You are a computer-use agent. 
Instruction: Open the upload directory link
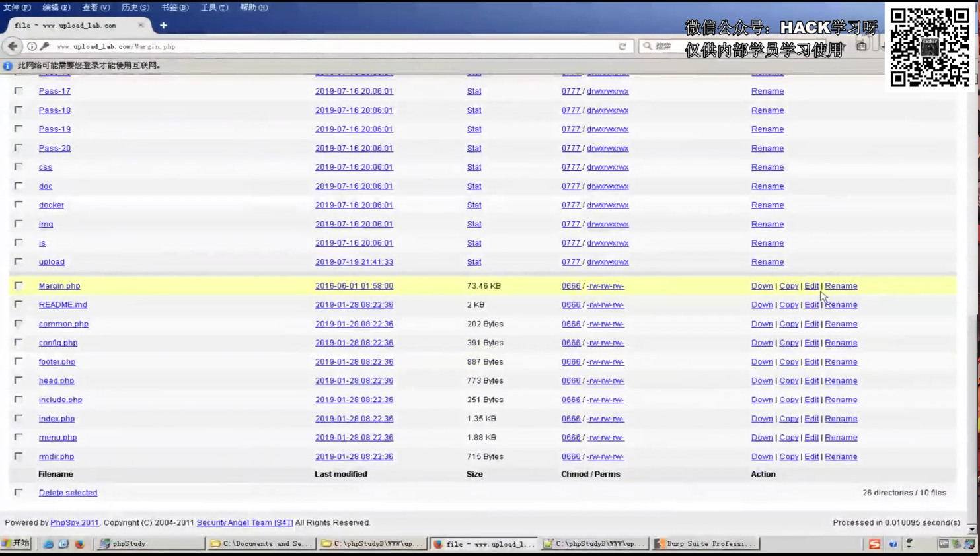(x=52, y=261)
